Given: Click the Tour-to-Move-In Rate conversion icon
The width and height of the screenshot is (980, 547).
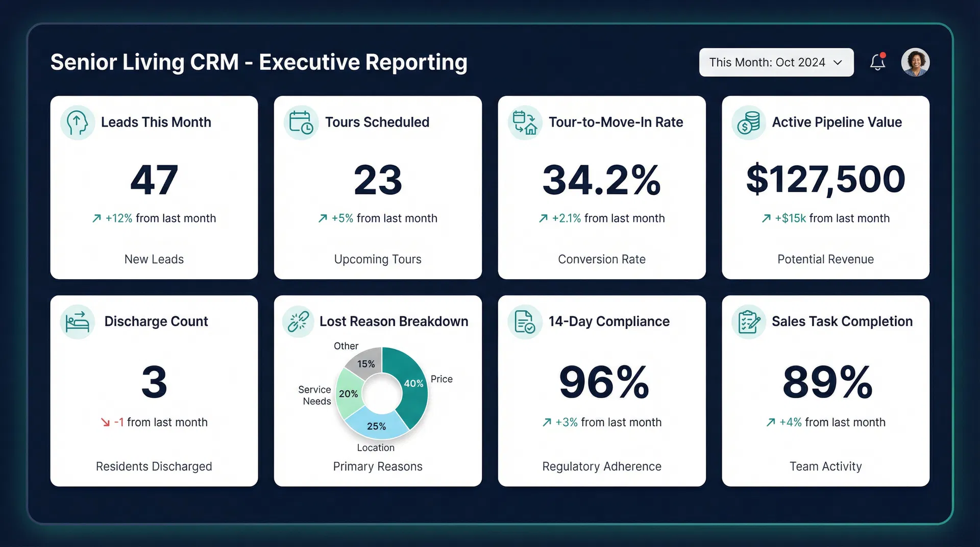Looking at the screenshot, I should pyautogui.click(x=525, y=122).
